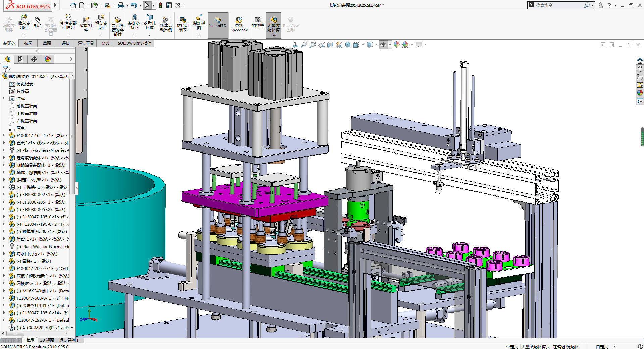Expand the Insert Components (插入零部件) dropdown
The image size is (644, 349).
(24, 35)
